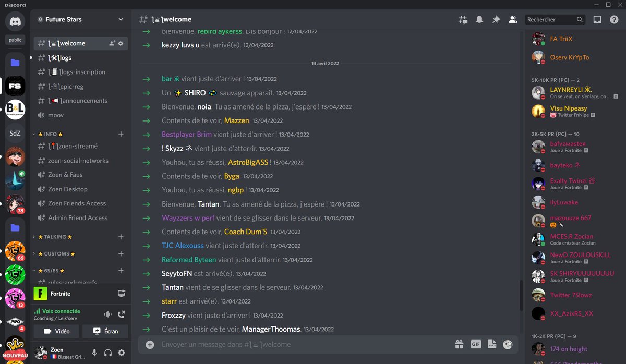Hide the member list
Viewport: 626px width, 364px height.
pyautogui.click(x=513, y=19)
